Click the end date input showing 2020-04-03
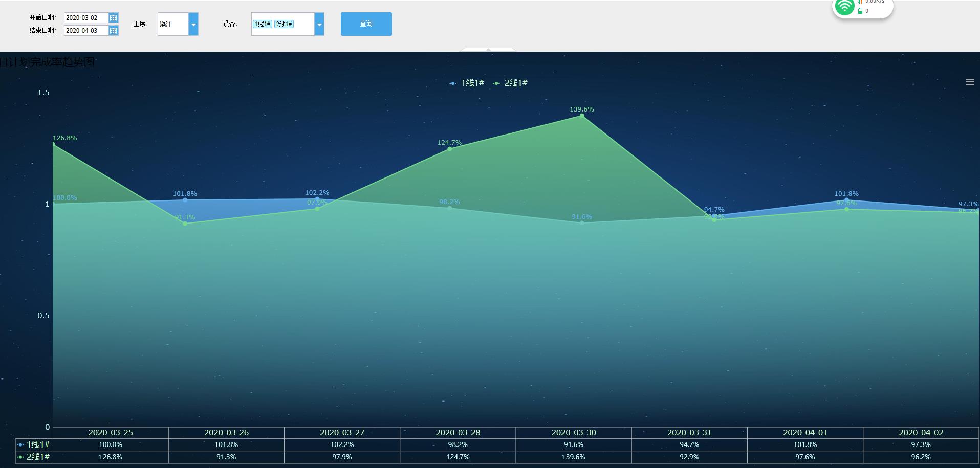 click(x=85, y=31)
